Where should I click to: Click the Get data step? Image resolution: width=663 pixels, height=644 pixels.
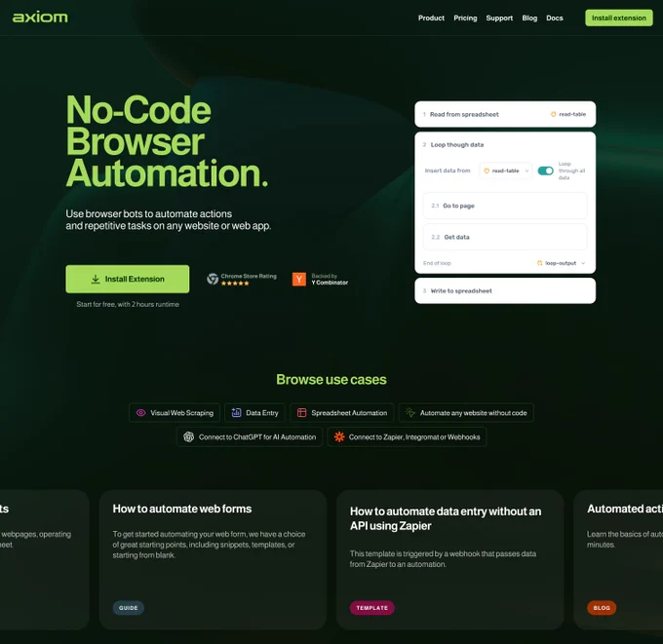point(505,237)
